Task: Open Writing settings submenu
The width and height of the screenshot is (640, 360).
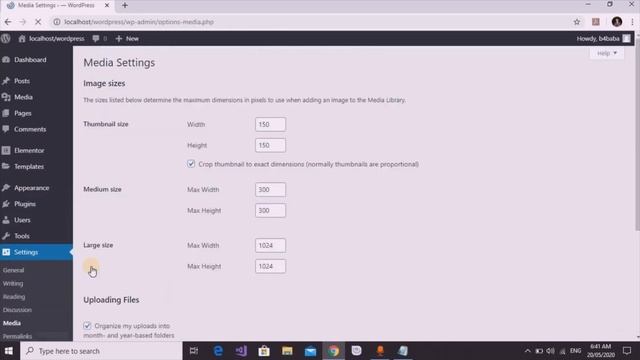Action: tap(13, 283)
